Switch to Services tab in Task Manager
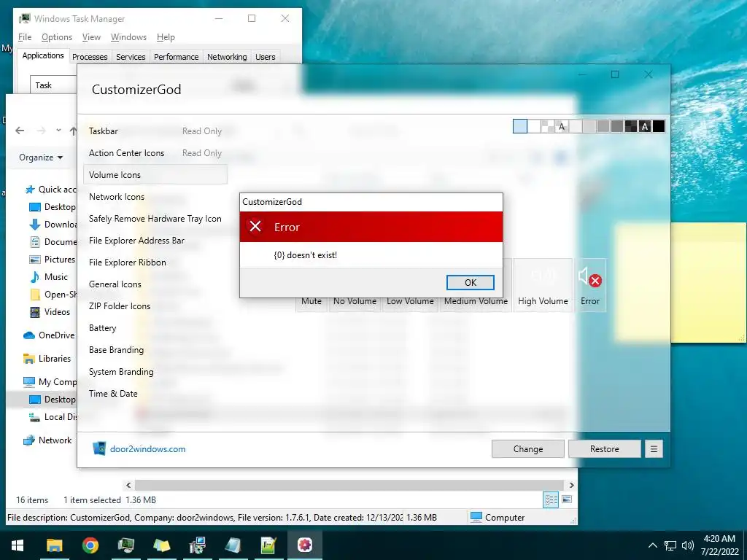Viewport: 747px width, 560px height. click(131, 57)
